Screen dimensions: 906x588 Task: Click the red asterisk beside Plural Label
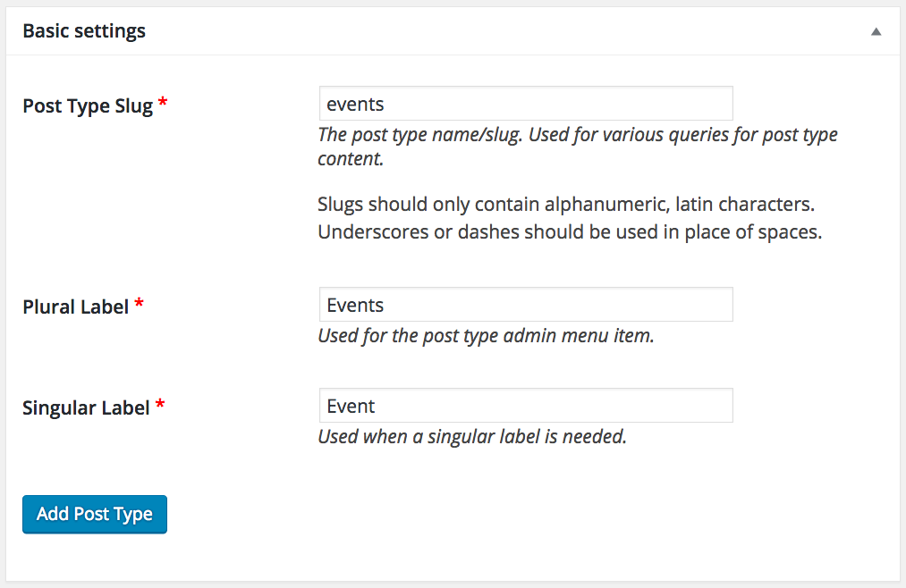click(x=140, y=305)
